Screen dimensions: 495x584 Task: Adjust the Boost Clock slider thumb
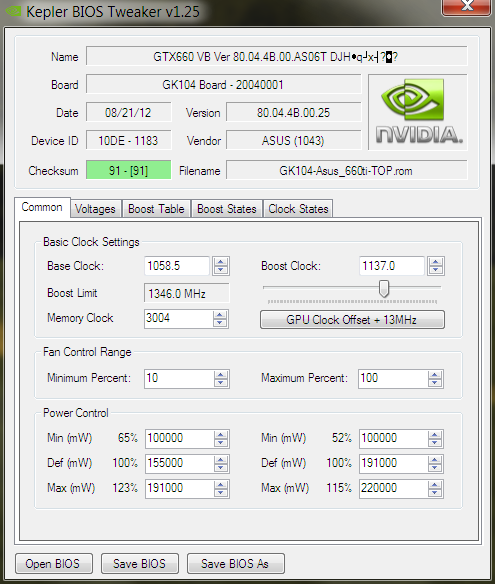(x=384, y=289)
